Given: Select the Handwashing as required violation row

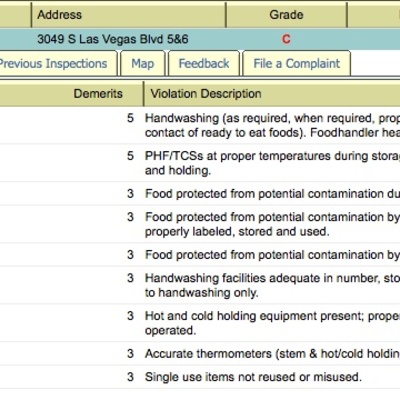Looking at the screenshot, I should coord(200,125).
